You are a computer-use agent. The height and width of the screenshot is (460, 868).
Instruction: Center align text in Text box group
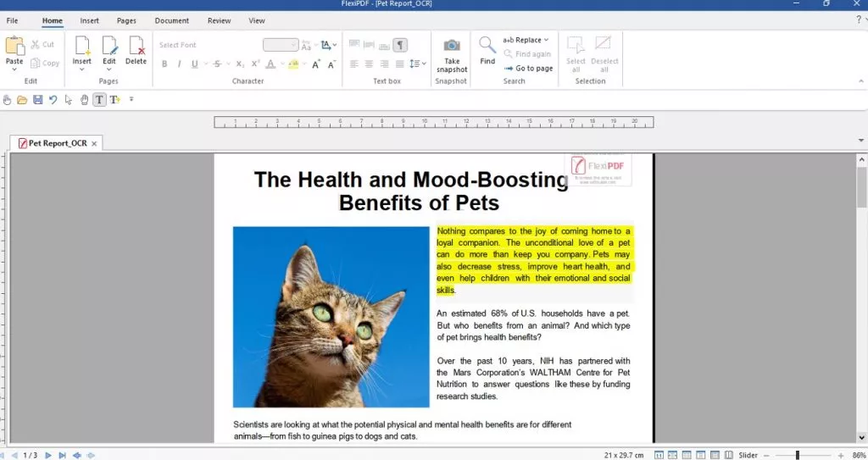370,64
